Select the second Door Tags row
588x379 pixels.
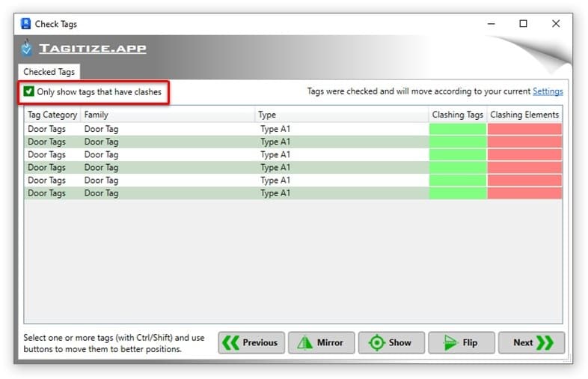(x=293, y=142)
